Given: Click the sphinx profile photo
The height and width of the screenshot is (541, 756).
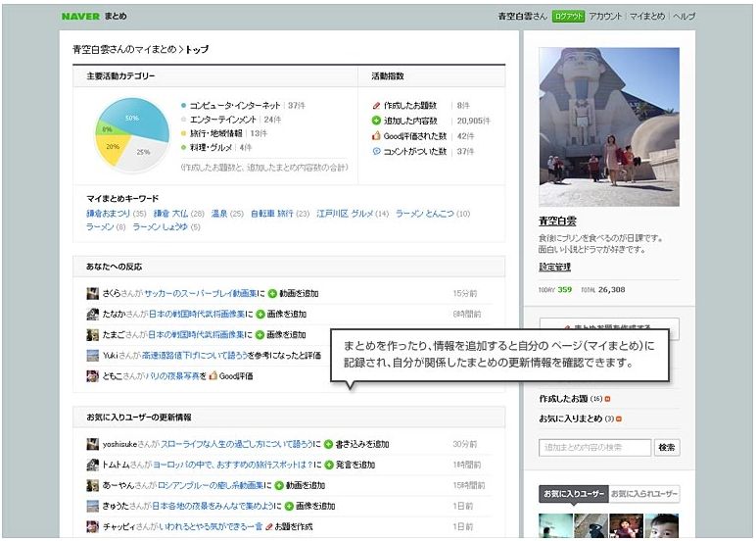Looking at the screenshot, I should pyautogui.click(x=609, y=127).
